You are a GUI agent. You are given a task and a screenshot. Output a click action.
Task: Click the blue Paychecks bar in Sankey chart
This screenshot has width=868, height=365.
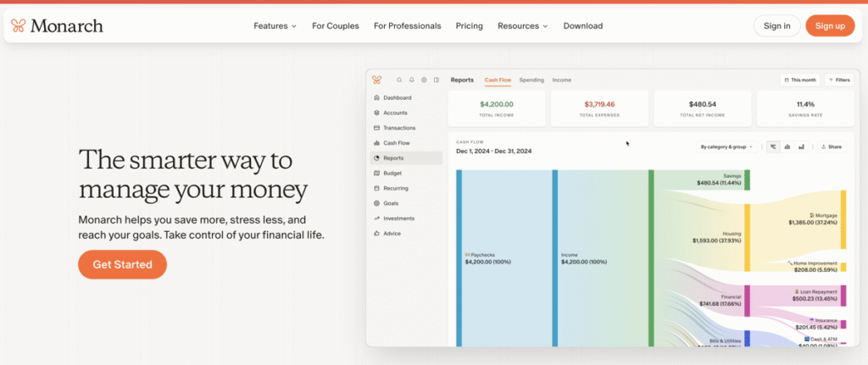tap(459, 258)
